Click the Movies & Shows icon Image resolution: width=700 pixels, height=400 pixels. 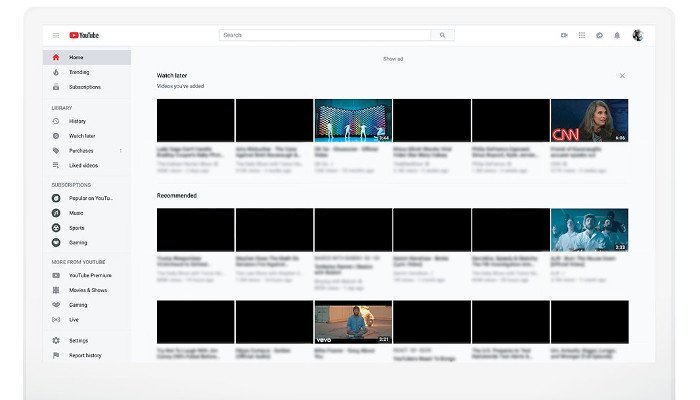[56, 290]
